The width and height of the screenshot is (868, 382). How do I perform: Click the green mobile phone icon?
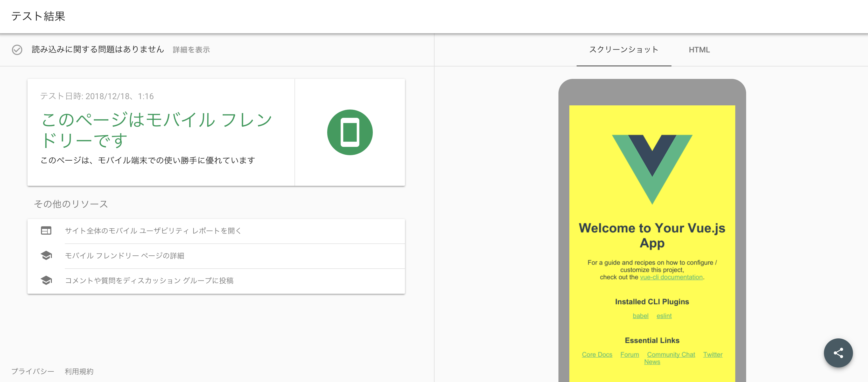(x=350, y=133)
